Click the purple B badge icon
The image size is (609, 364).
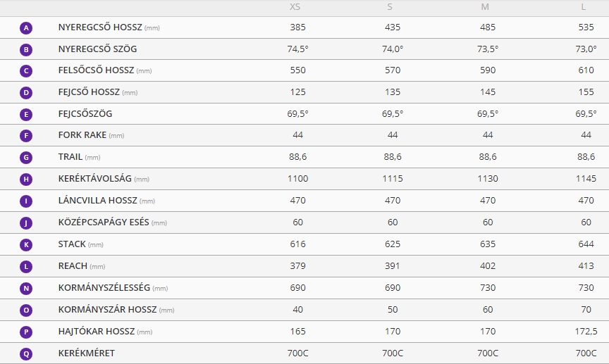[x=26, y=50]
